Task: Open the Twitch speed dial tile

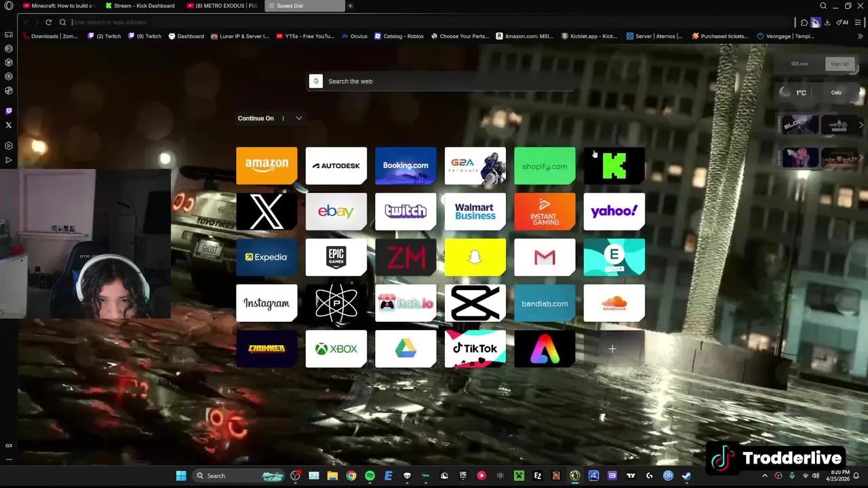Action: (x=406, y=211)
